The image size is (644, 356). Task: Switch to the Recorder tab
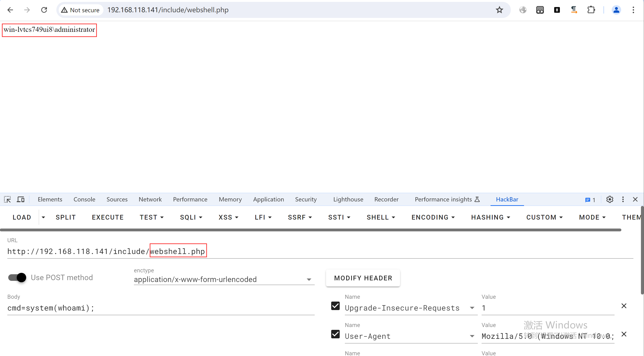pyautogui.click(x=386, y=199)
